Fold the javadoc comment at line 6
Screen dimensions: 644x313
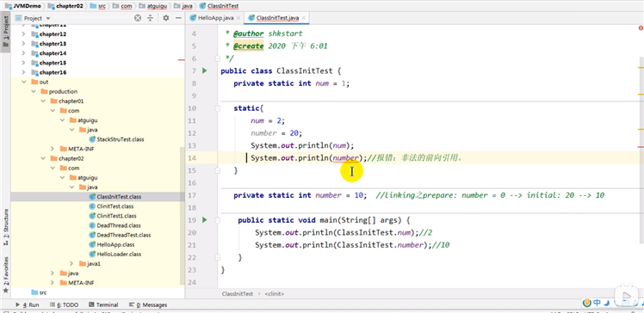218,58
